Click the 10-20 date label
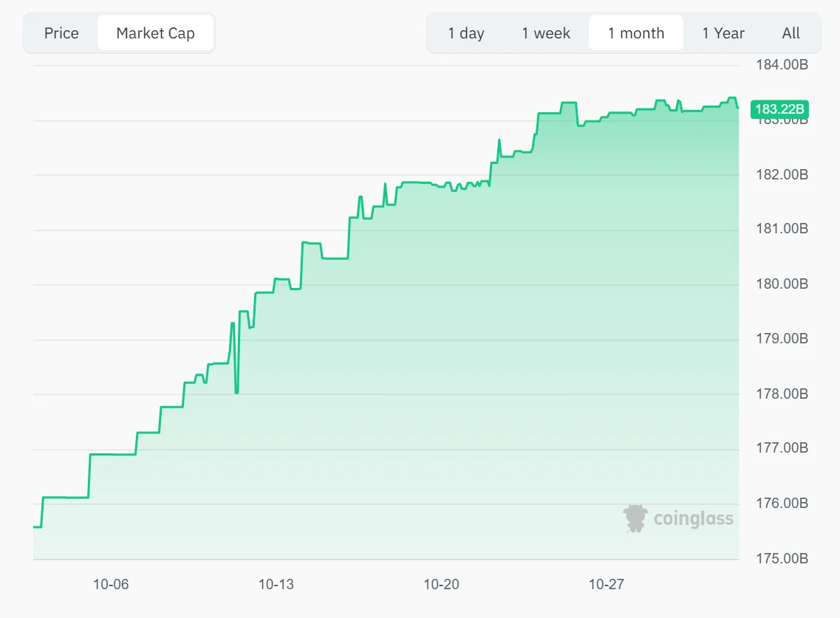Viewport: 840px width, 618px height. 442,584
